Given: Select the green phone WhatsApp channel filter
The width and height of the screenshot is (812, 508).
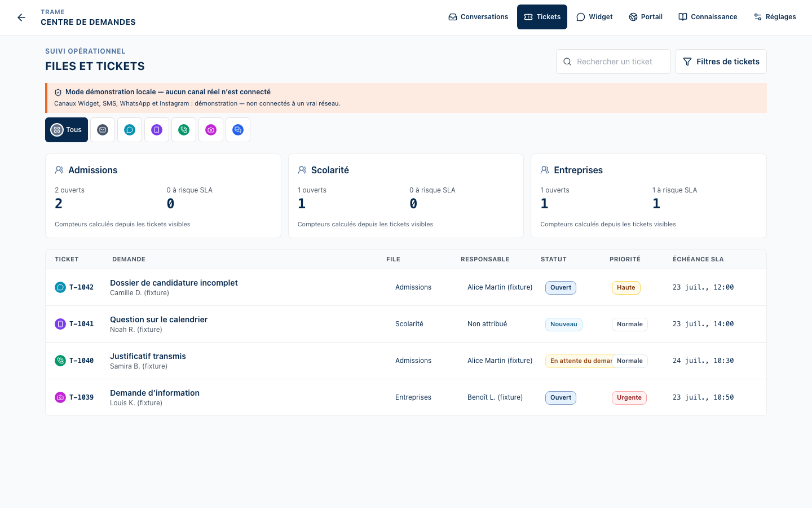Looking at the screenshot, I should (184, 130).
